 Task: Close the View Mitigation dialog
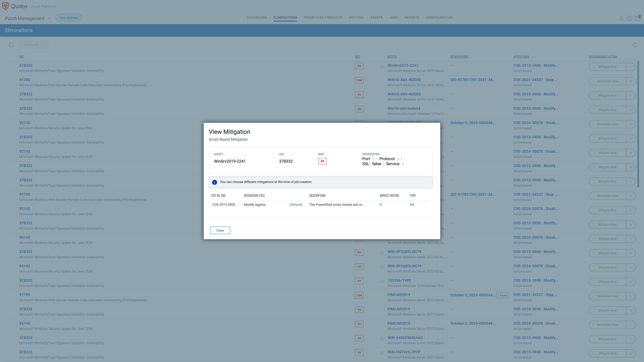point(220,230)
